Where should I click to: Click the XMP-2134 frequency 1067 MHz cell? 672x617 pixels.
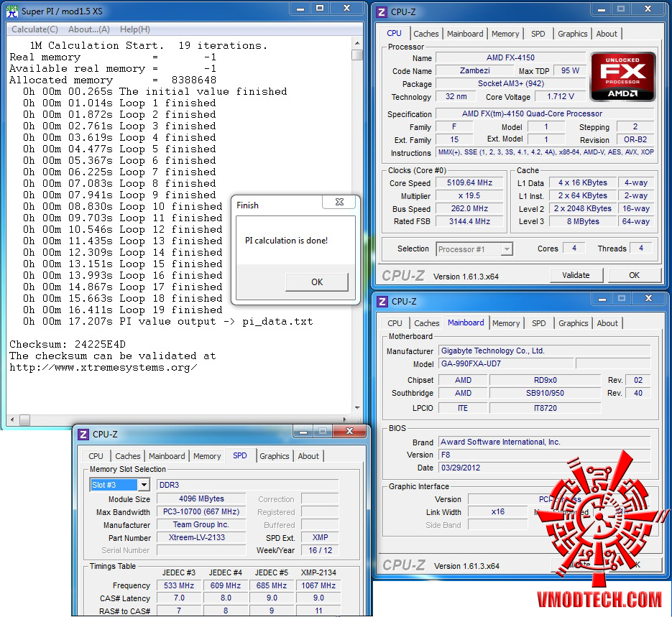click(x=318, y=585)
